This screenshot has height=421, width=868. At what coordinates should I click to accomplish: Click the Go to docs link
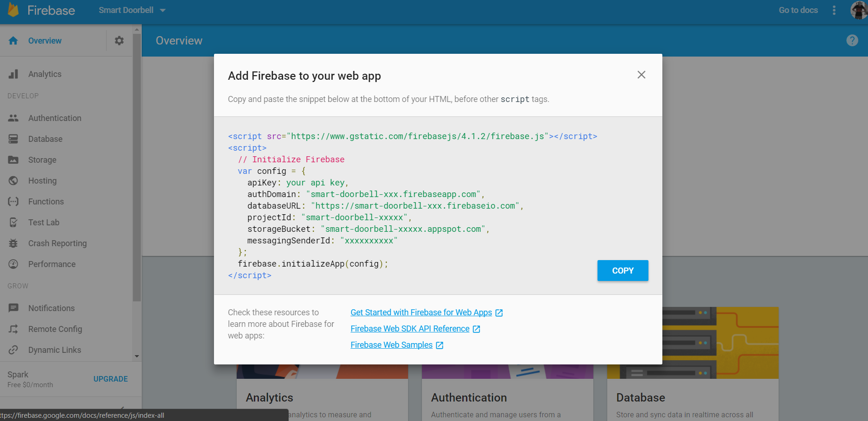[798, 10]
